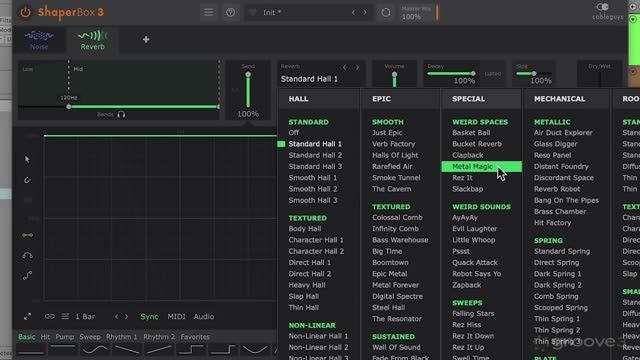Toggle the link loop icon
Image resolution: width=640 pixels, height=360 pixels.
pyautogui.click(x=50, y=316)
